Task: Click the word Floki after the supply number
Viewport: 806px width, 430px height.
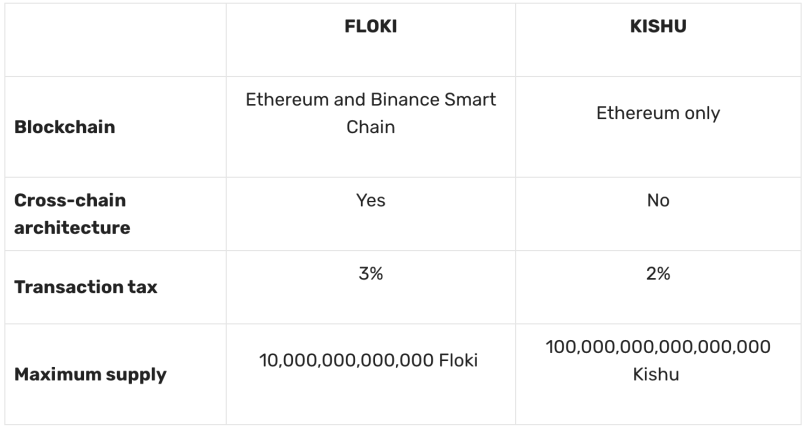Action: 458,360
